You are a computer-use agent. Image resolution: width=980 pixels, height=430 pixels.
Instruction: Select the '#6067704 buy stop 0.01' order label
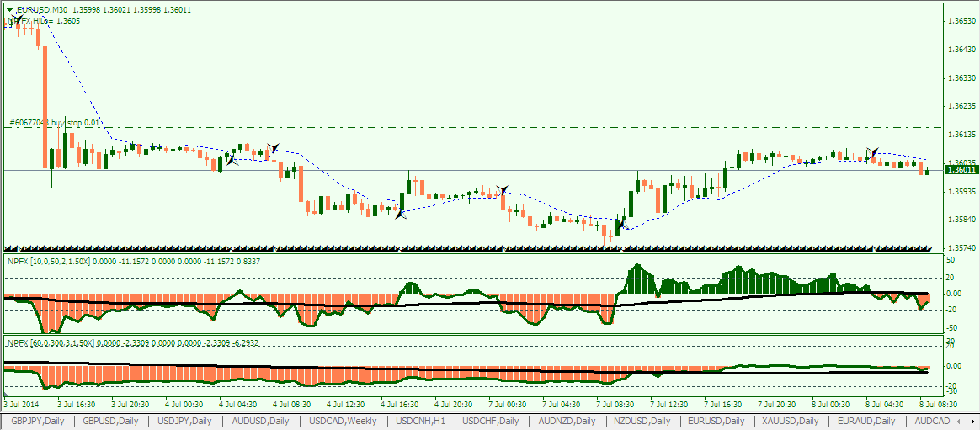tap(55, 123)
